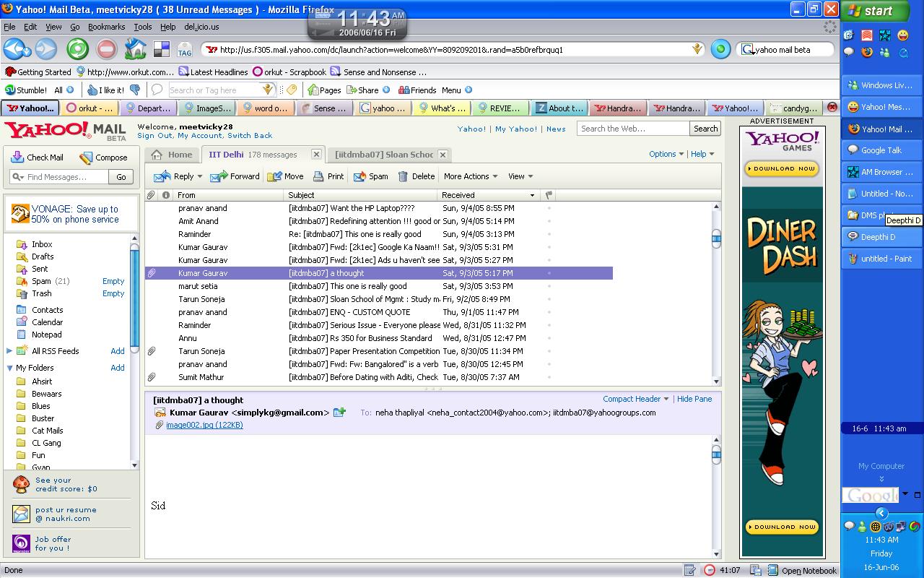Delete the selected message
Image resolution: width=924 pixels, height=578 pixels.
tap(416, 176)
